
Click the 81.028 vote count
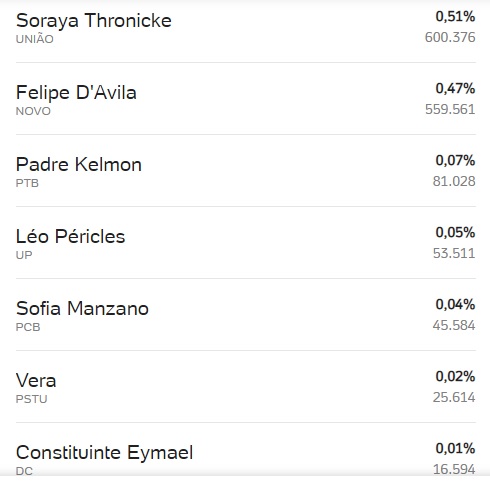[454, 181]
